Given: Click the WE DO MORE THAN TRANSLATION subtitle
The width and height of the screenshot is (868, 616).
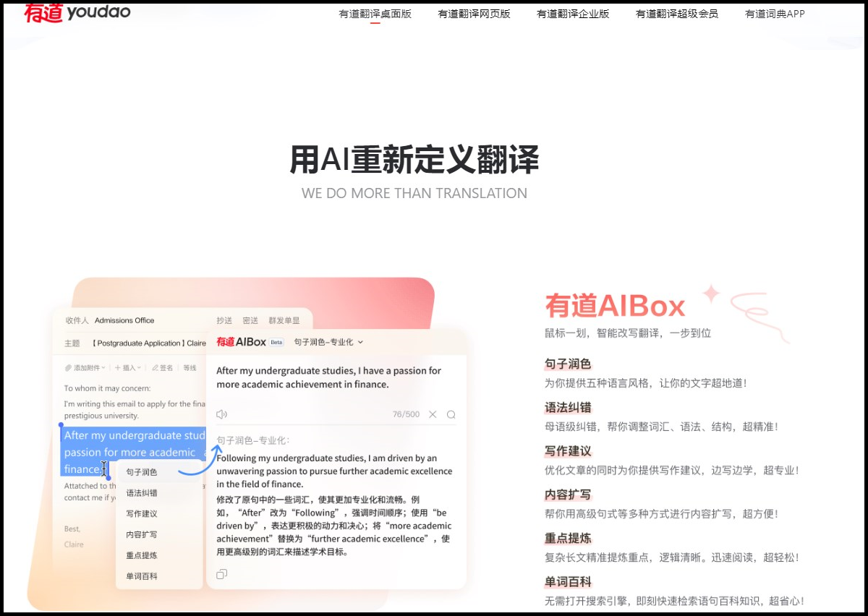Looking at the screenshot, I should 414,193.
